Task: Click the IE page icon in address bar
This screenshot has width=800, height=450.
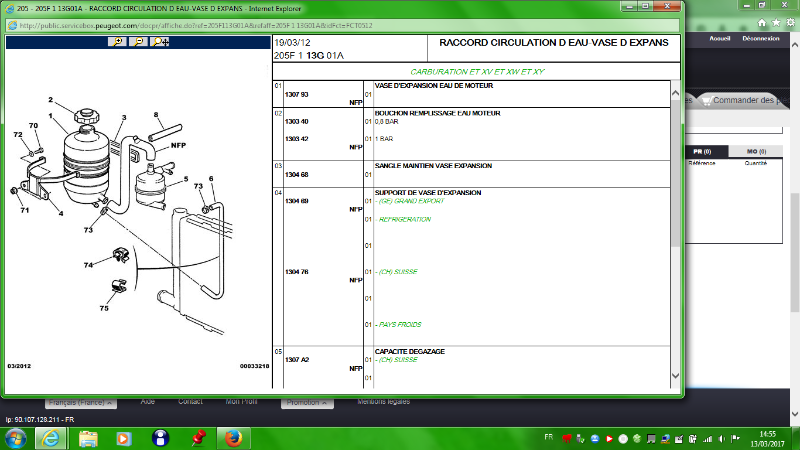Action: (13, 26)
